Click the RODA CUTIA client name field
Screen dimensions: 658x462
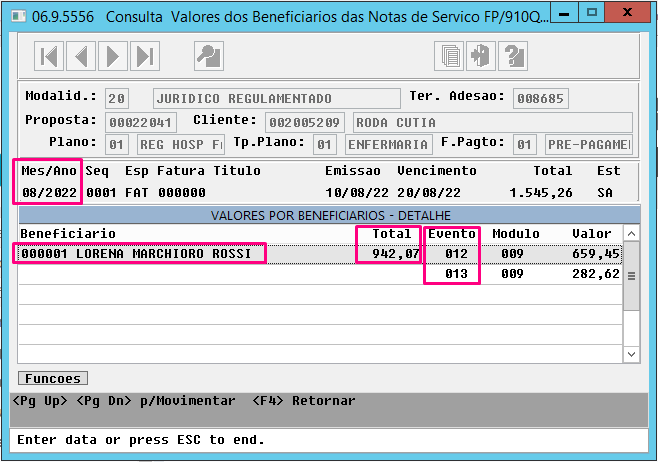pos(493,122)
